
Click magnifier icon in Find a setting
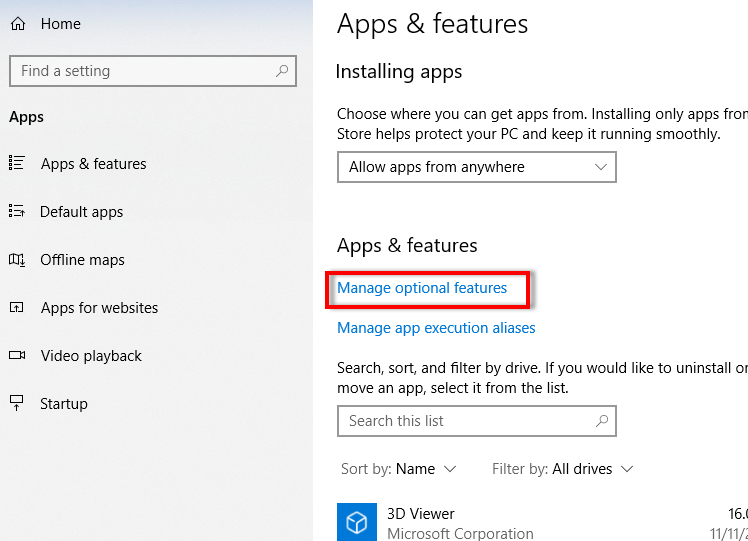(x=283, y=71)
